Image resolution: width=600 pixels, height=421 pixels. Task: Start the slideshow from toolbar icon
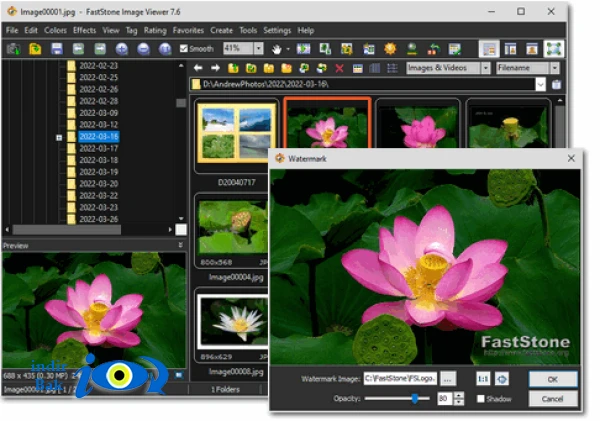pyautogui.click(x=304, y=49)
